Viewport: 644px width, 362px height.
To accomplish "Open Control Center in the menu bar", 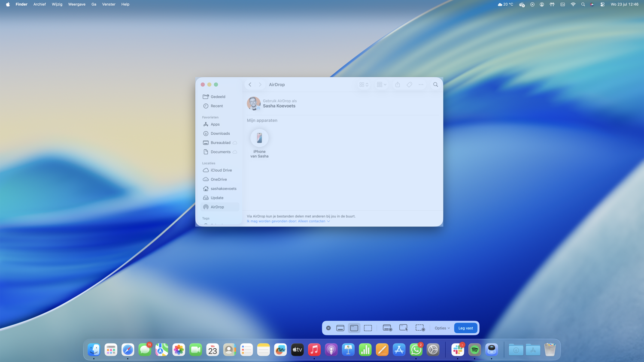I will pyautogui.click(x=602, y=4).
